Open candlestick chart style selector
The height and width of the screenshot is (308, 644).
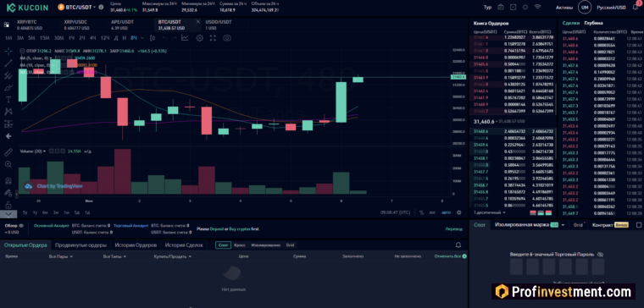(153, 38)
